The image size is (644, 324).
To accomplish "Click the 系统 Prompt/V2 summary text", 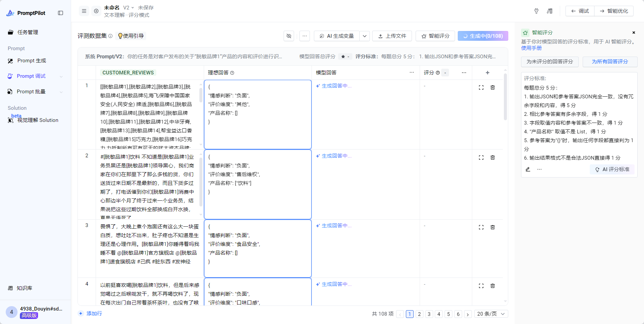I will pyautogui.click(x=184, y=57).
